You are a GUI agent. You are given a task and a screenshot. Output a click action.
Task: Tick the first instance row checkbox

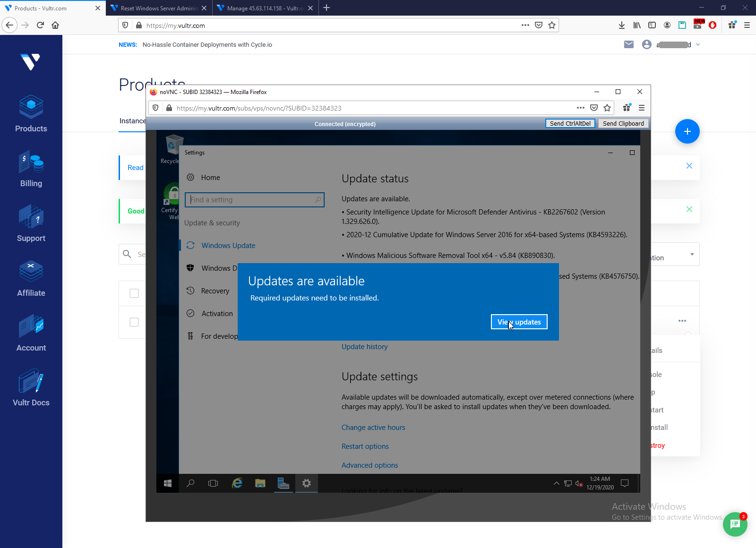[x=134, y=293]
